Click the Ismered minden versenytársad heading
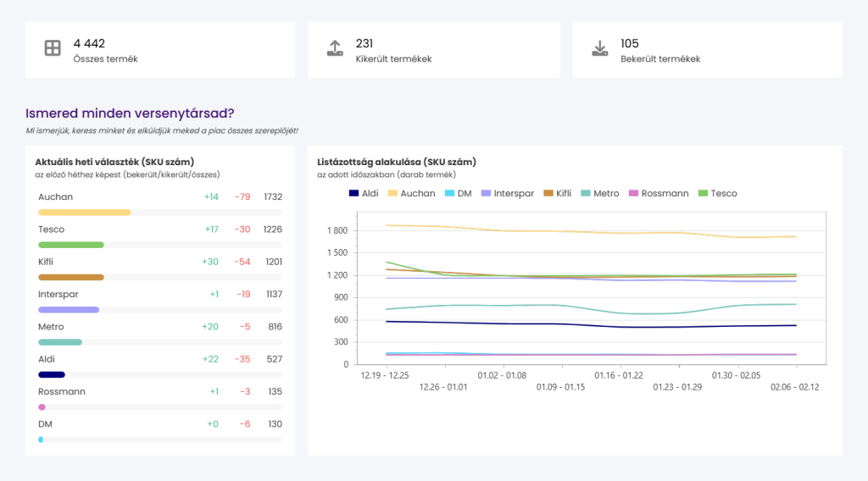Image resolution: width=868 pixels, height=481 pixels. [x=130, y=113]
